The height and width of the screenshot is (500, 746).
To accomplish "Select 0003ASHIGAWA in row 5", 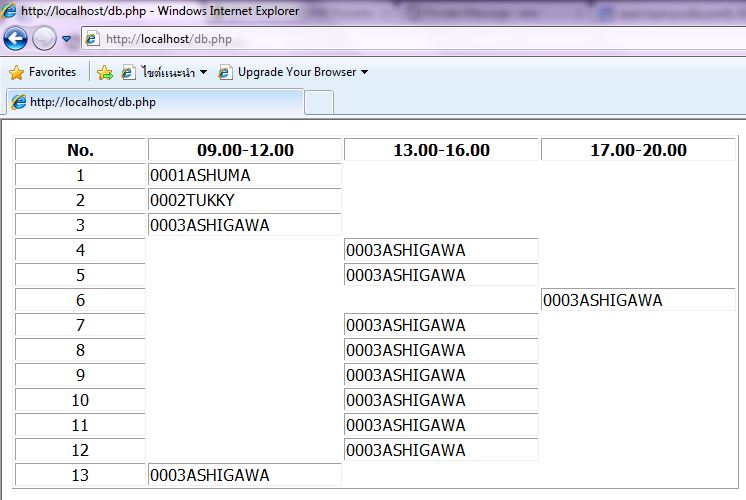I will (441, 275).
